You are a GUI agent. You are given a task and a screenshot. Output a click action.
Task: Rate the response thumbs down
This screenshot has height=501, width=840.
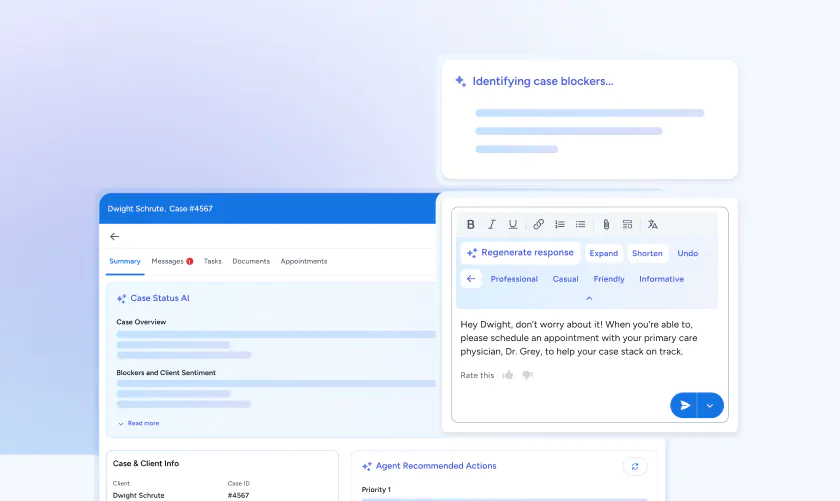[528, 375]
